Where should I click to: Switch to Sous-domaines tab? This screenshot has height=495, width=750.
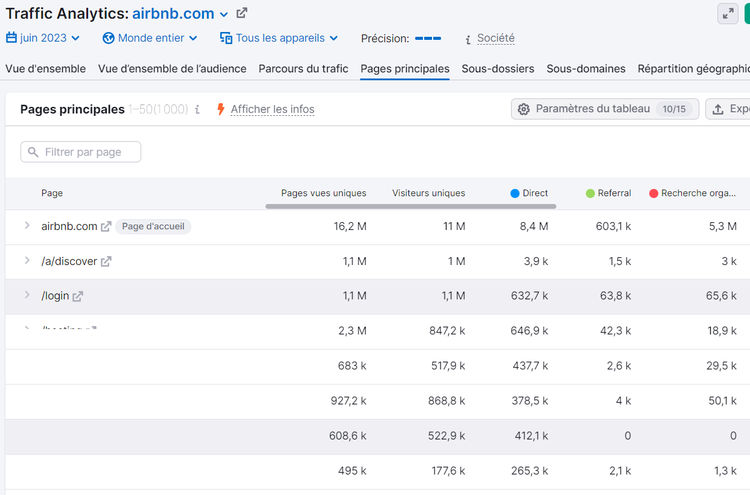point(586,69)
